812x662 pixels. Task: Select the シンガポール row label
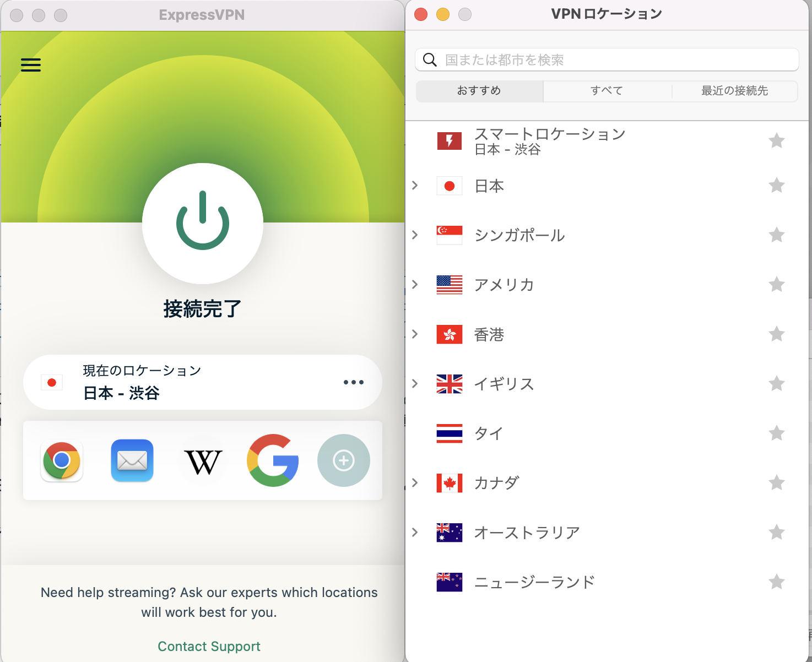[x=519, y=235]
